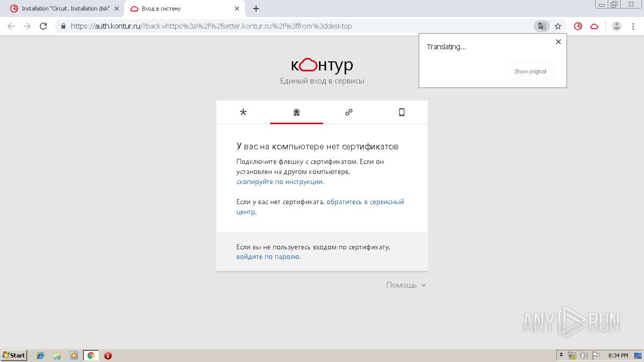Open the Windows Start menu

tap(14, 355)
